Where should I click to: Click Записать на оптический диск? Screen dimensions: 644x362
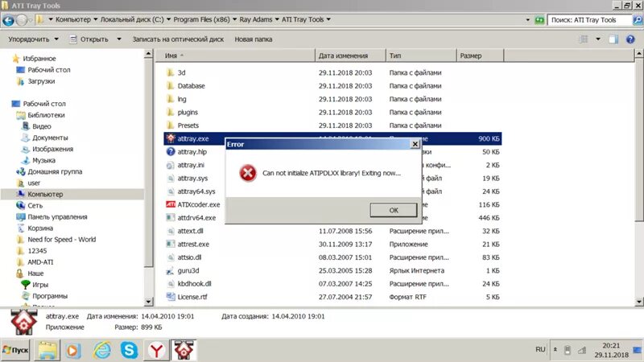tap(178, 39)
